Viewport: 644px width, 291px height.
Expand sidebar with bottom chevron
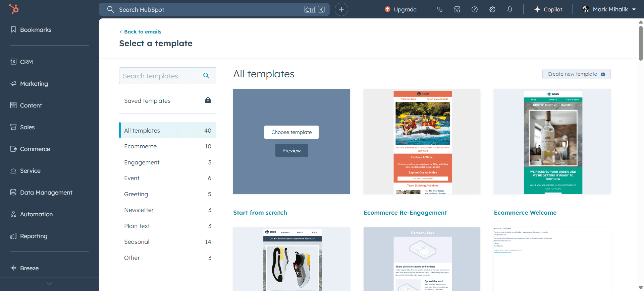point(50,284)
